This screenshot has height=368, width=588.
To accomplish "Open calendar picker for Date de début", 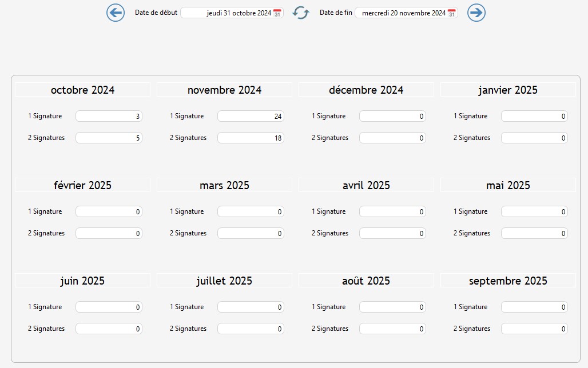I will point(277,13).
